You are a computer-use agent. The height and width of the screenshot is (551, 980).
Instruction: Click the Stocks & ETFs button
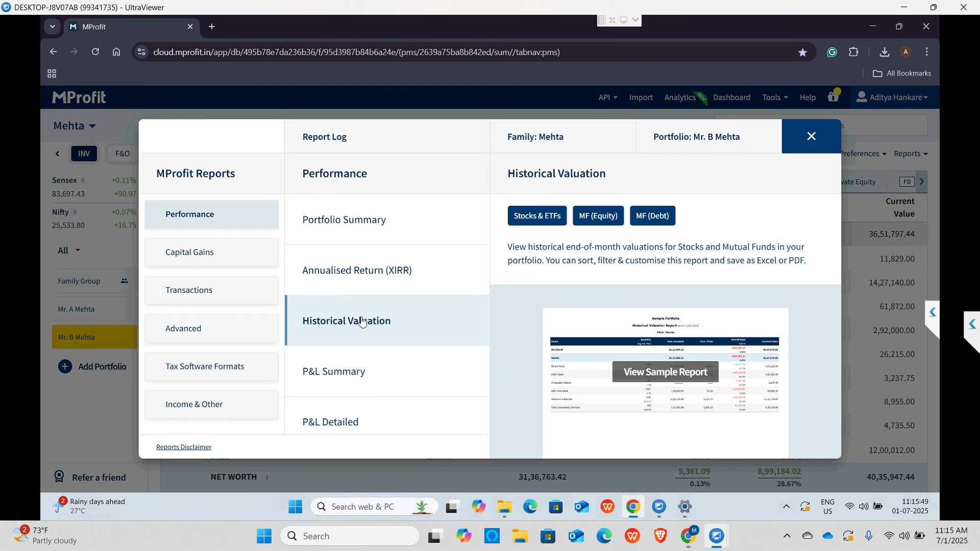click(537, 216)
